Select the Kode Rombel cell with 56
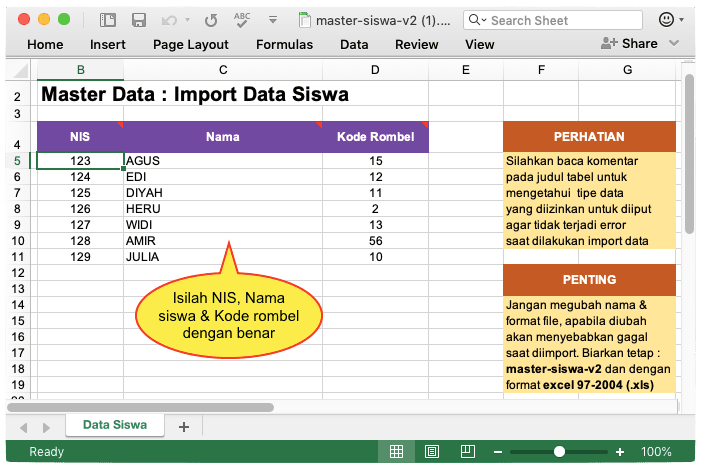Screen dimensions: 703x472 [375, 241]
